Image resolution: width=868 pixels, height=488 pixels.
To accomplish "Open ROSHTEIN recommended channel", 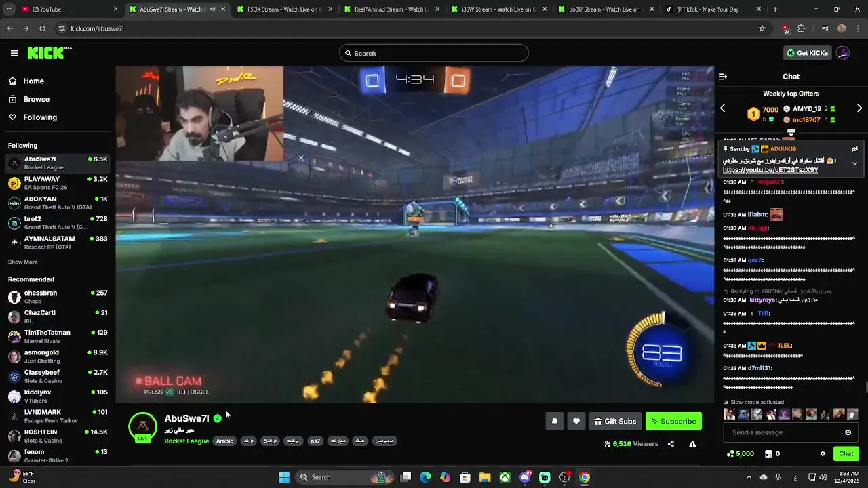I will pos(58,436).
